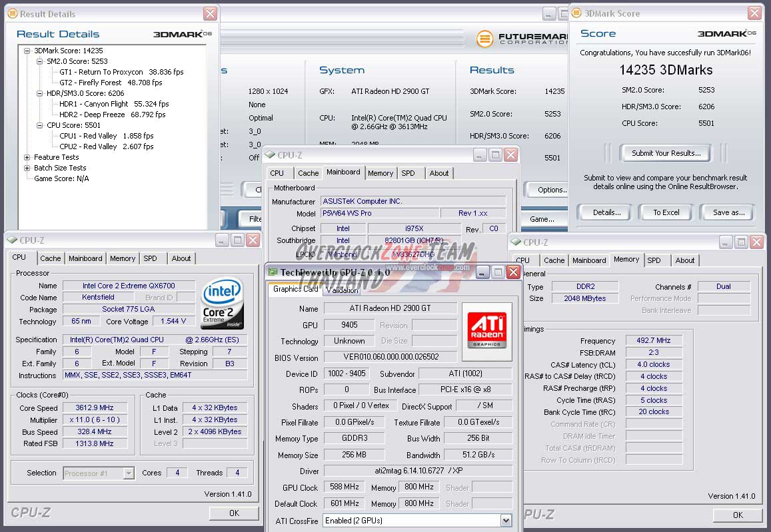Screen dimensions: 771x532
Task: Click Submit Your Results button
Action: [666, 153]
